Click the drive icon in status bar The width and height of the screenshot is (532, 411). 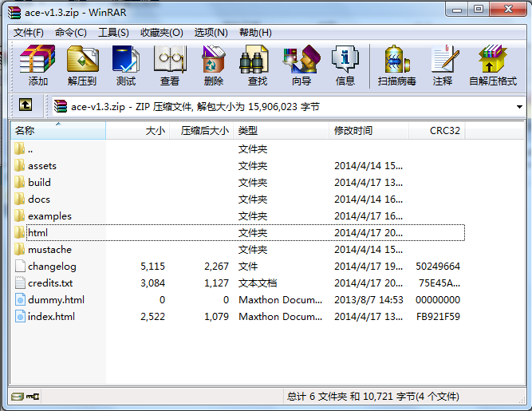point(17,397)
